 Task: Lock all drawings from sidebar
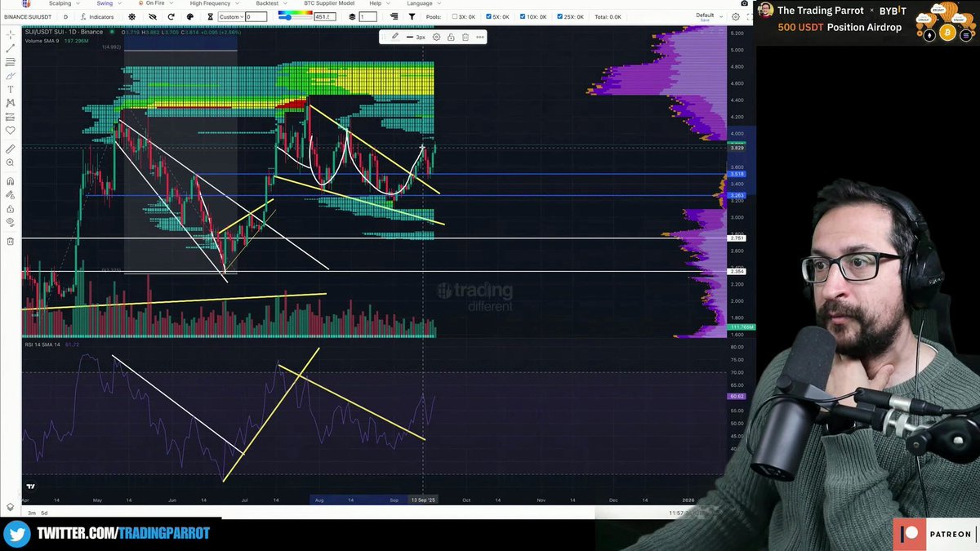click(10, 208)
